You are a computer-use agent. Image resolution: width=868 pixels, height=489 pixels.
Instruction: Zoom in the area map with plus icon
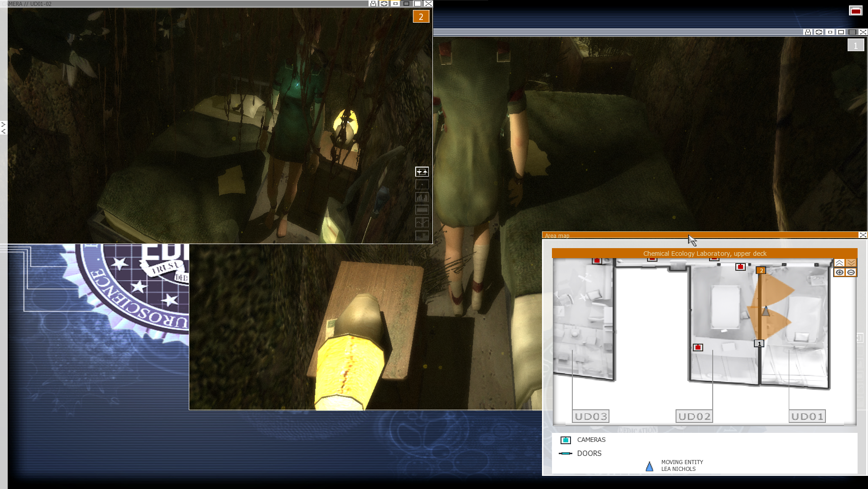[x=839, y=272]
